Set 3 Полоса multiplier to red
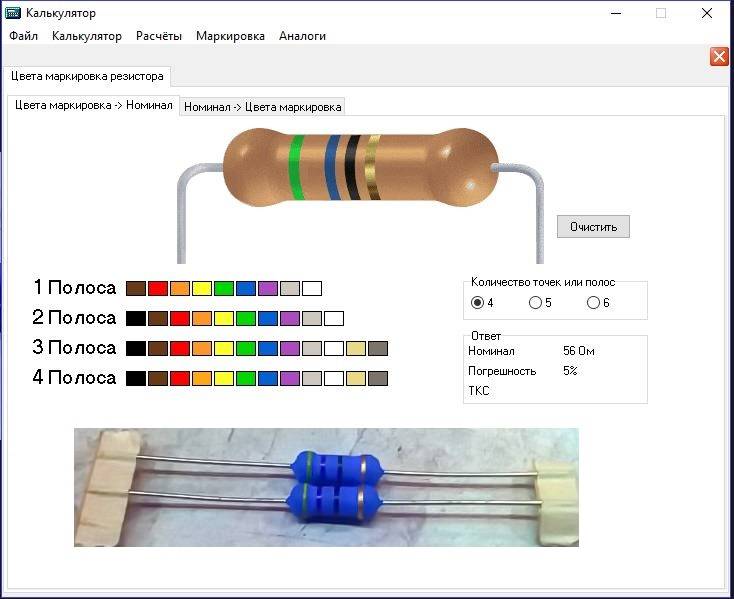734x599 pixels. coord(180,348)
